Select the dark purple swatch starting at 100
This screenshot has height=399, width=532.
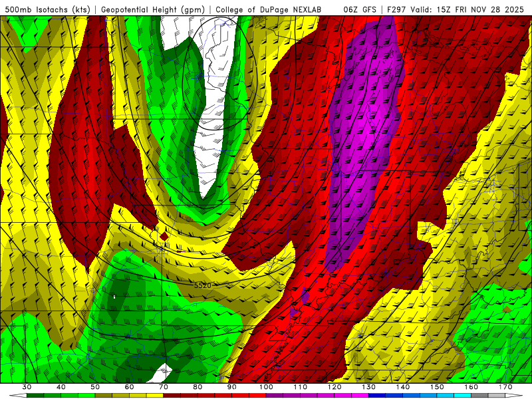click(x=275, y=395)
